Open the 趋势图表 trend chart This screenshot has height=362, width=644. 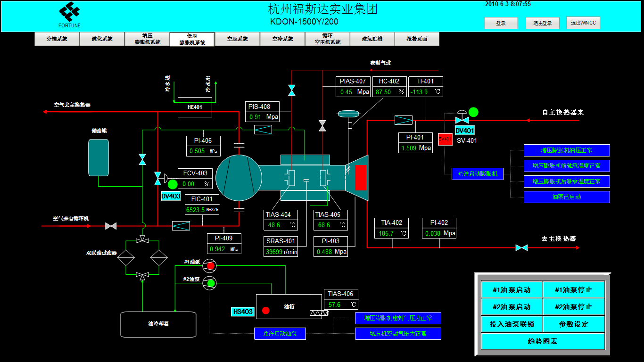[x=543, y=341]
